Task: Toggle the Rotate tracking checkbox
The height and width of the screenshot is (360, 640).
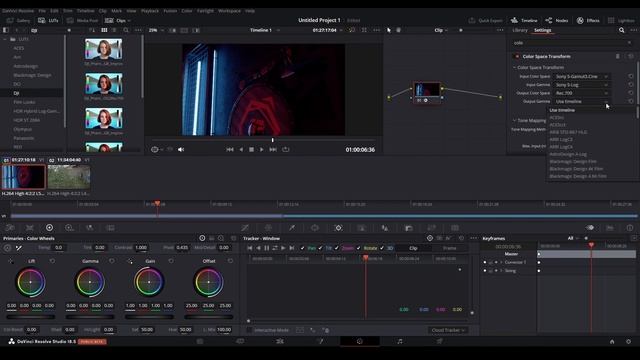Action: click(x=358, y=248)
